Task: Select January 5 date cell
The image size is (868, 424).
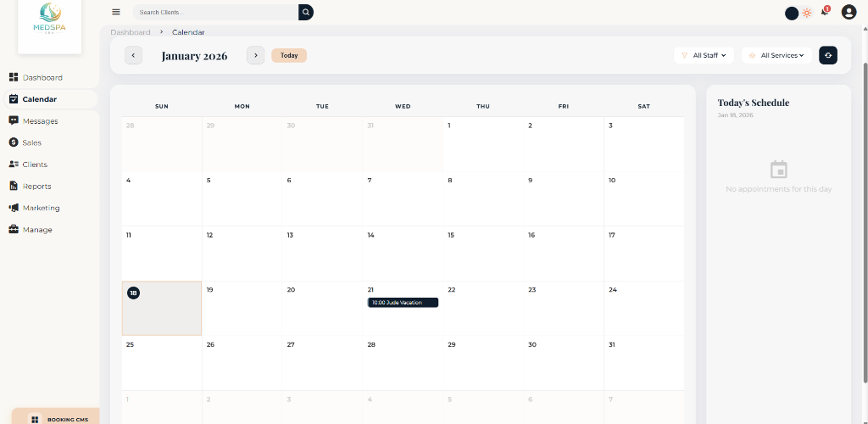Action: tap(242, 198)
